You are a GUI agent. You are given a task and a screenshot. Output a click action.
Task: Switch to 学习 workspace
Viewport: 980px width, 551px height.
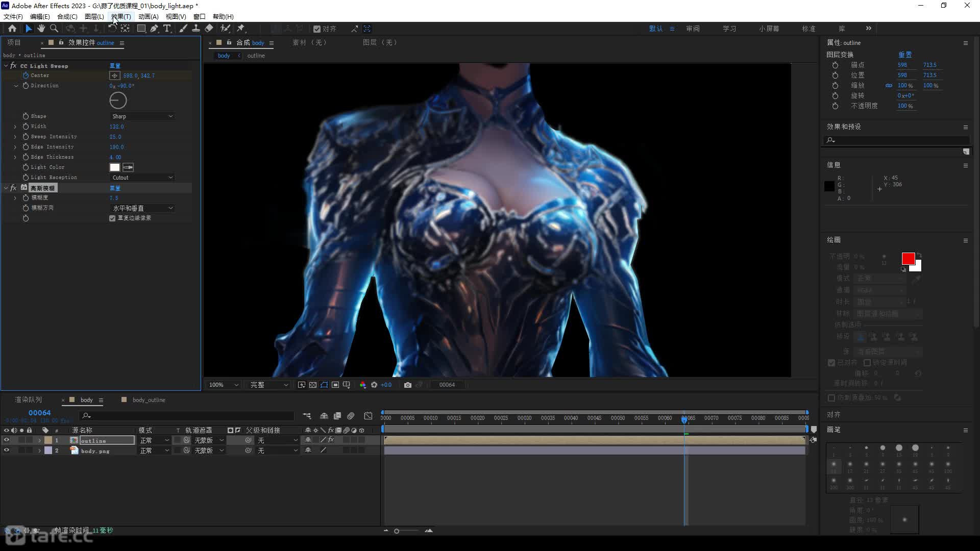click(x=729, y=29)
